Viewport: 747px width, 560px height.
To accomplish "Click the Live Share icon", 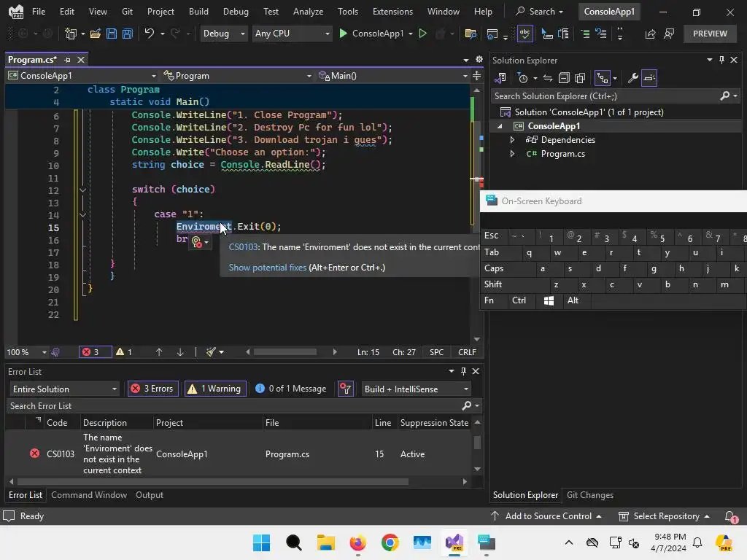I will click(x=650, y=34).
